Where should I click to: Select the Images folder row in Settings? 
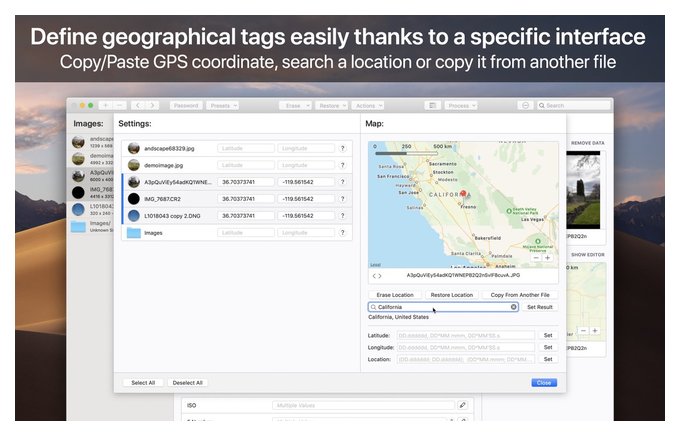coord(237,233)
